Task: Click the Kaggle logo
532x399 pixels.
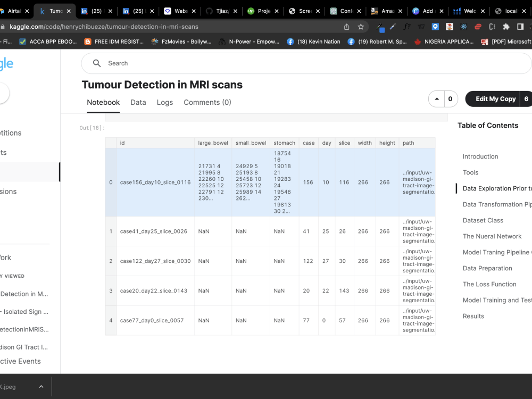Action: coord(6,64)
